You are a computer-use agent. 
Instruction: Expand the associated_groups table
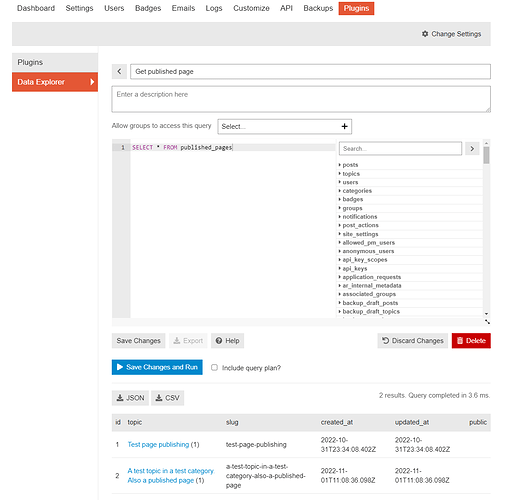369,294
